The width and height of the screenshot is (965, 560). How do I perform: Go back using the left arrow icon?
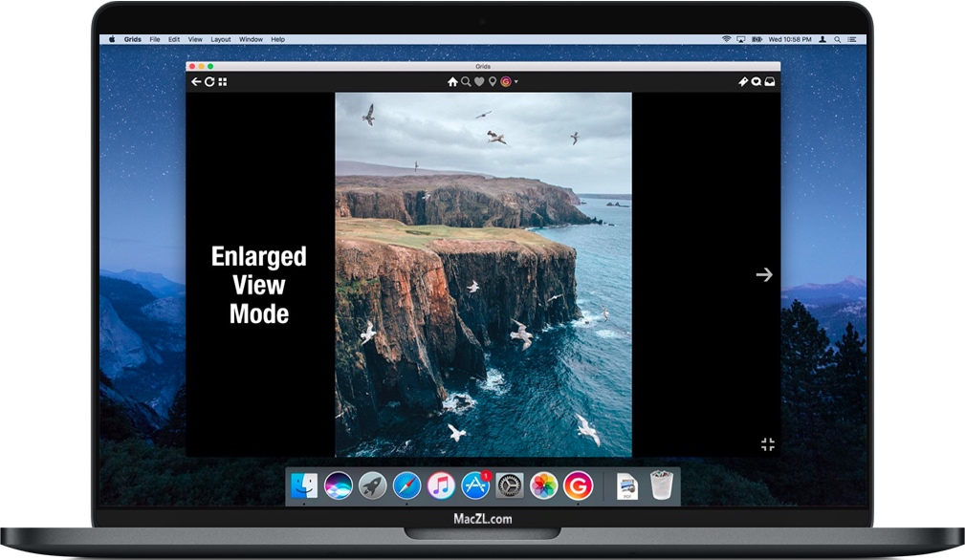tap(196, 82)
